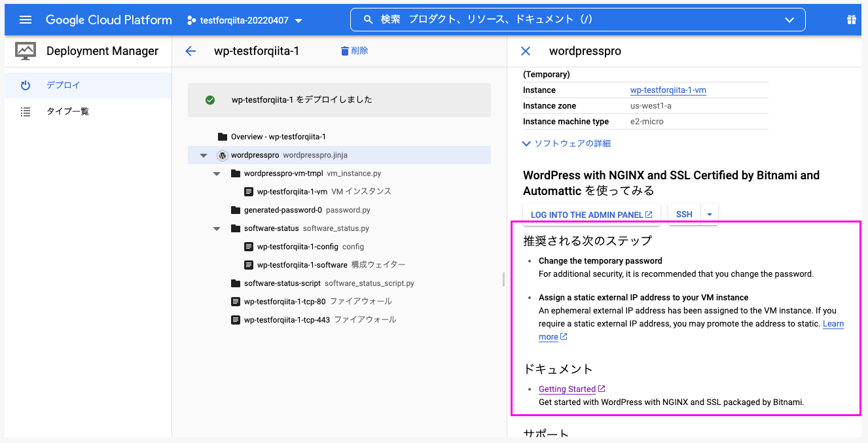Click the SSH button
This screenshot has width=868, height=443.
(684, 215)
